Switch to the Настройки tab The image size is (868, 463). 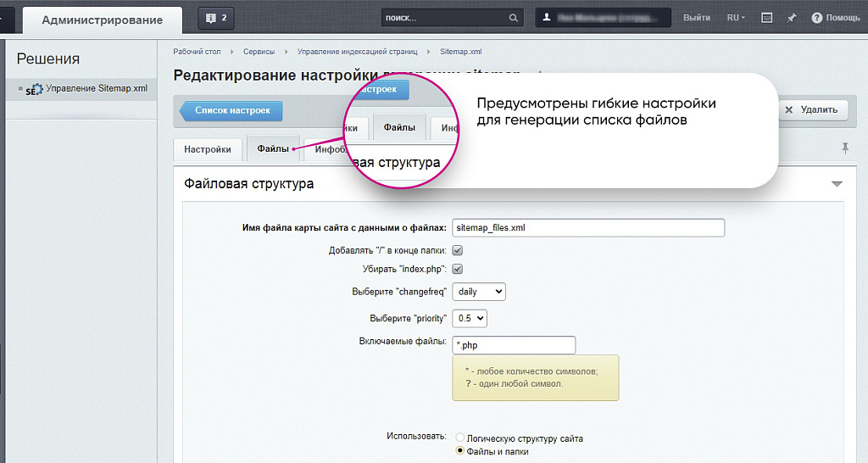click(x=208, y=149)
